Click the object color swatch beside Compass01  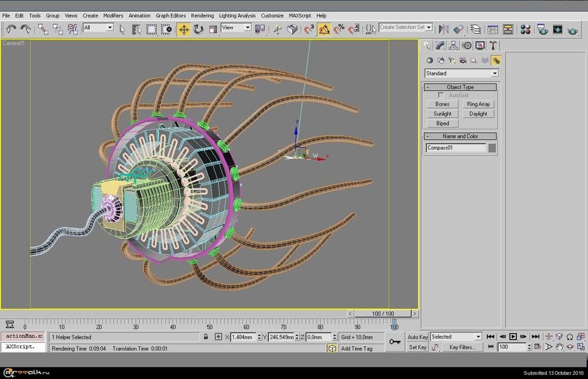[x=492, y=148]
